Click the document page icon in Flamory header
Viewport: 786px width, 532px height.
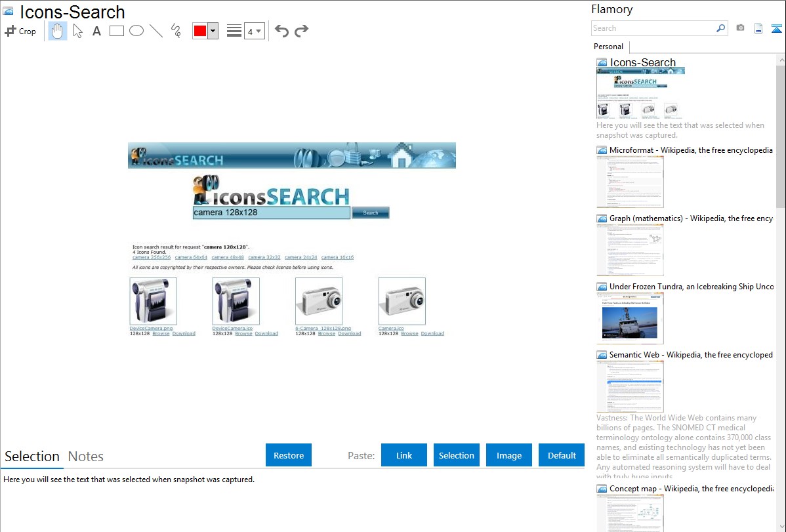point(758,28)
